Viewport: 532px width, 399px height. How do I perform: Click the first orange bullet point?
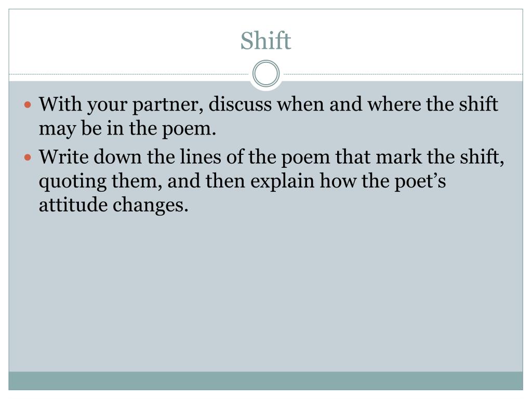click(28, 104)
